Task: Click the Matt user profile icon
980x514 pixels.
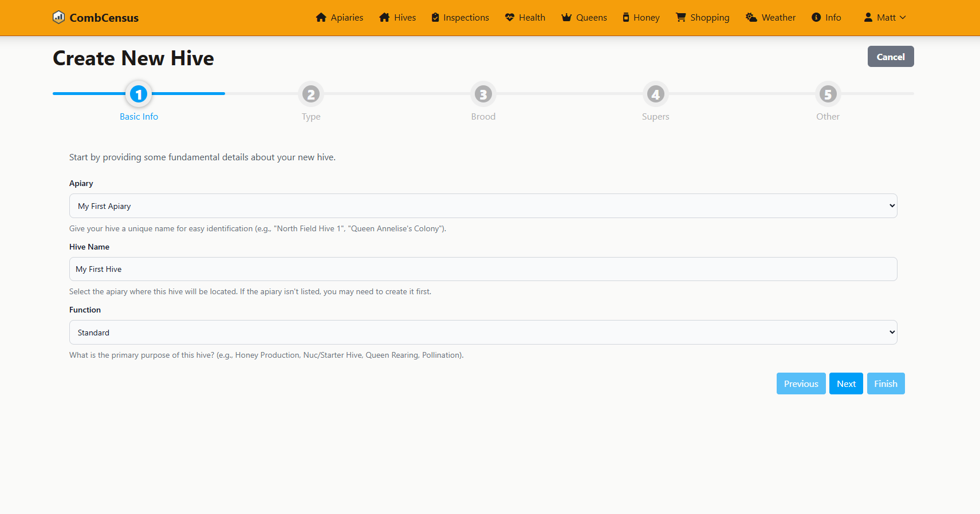Action: tap(868, 17)
